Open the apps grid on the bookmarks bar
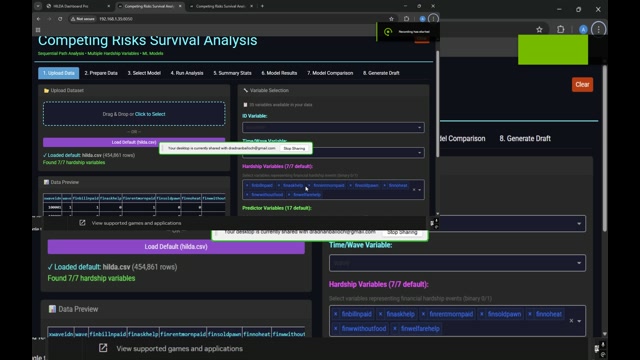Screen dimensions: 640x360 38,30
